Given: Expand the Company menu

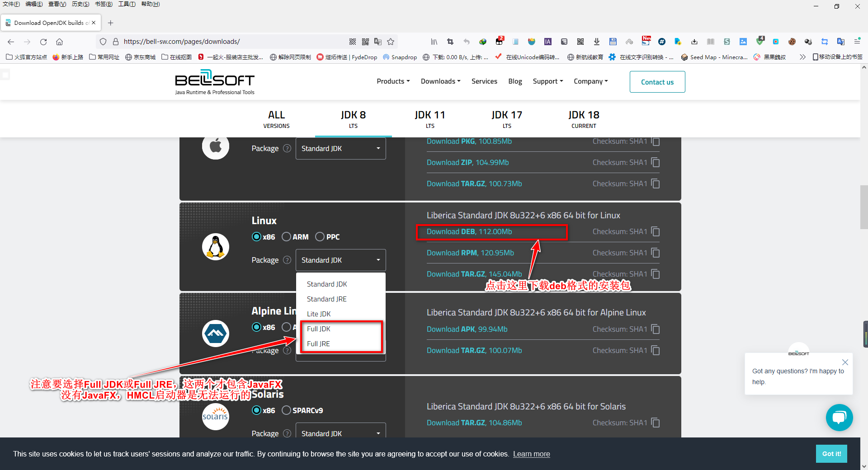Looking at the screenshot, I should coord(591,81).
